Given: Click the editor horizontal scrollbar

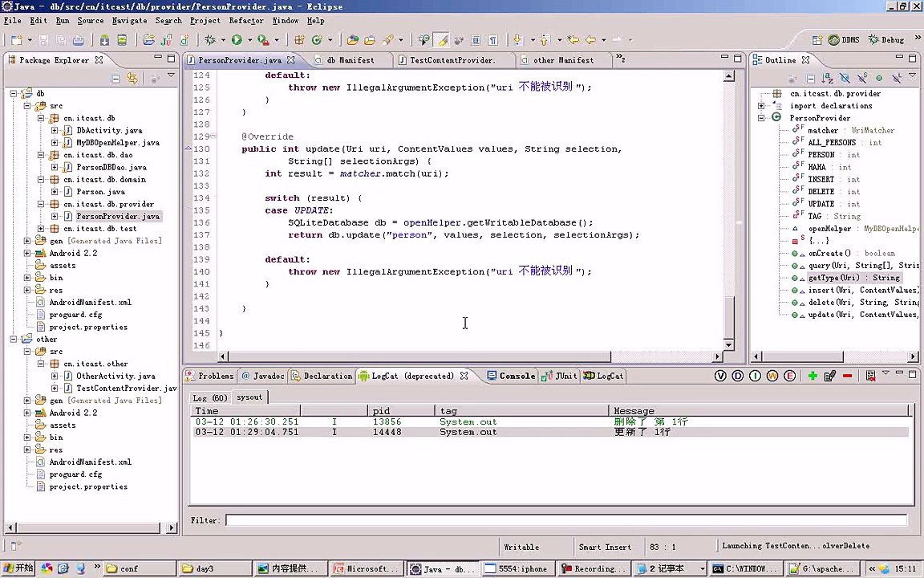Looking at the screenshot, I should coord(419,356).
